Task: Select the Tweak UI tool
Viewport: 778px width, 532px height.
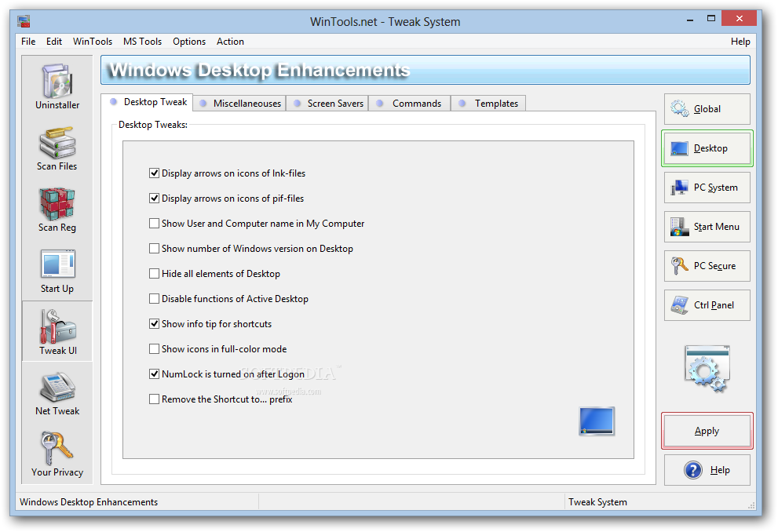Action: pos(57,331)
